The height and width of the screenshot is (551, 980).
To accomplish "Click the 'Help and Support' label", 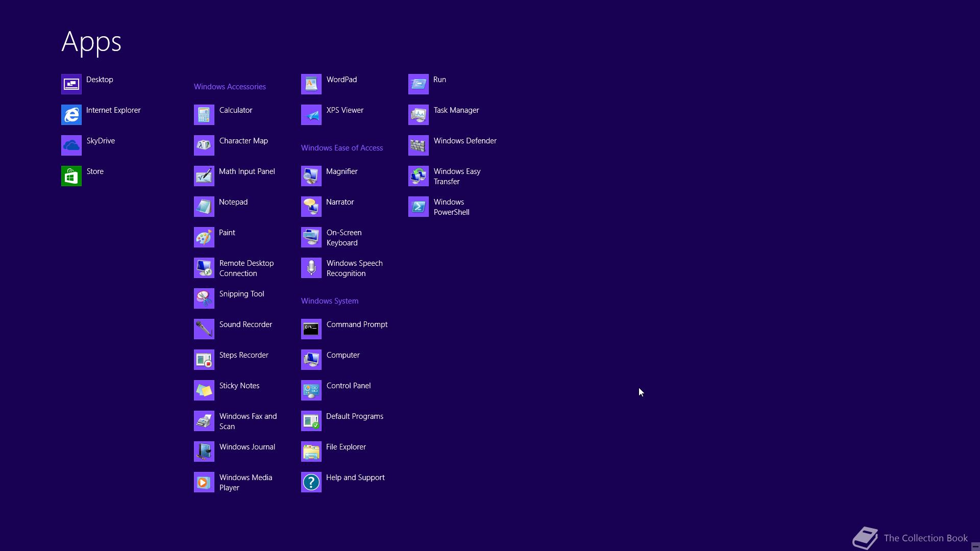I will point(355,478).
